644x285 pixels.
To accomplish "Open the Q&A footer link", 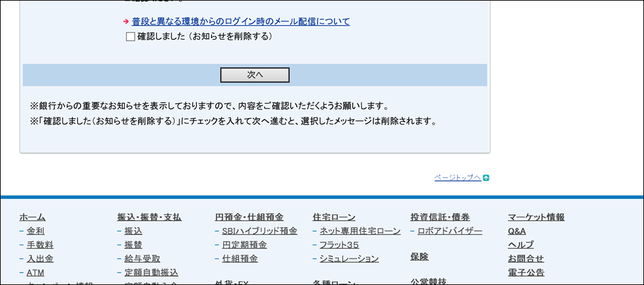I will (x=517, y=231).
